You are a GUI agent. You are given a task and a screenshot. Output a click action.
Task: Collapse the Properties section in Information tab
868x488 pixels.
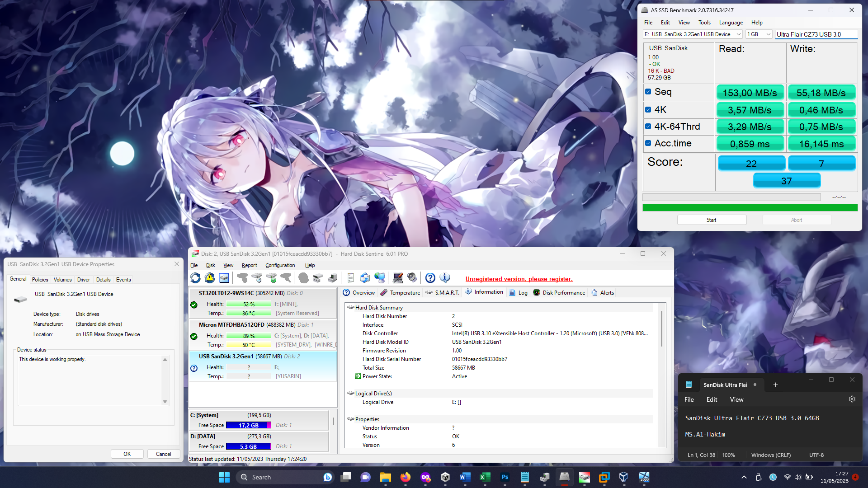tap(350, 419)
